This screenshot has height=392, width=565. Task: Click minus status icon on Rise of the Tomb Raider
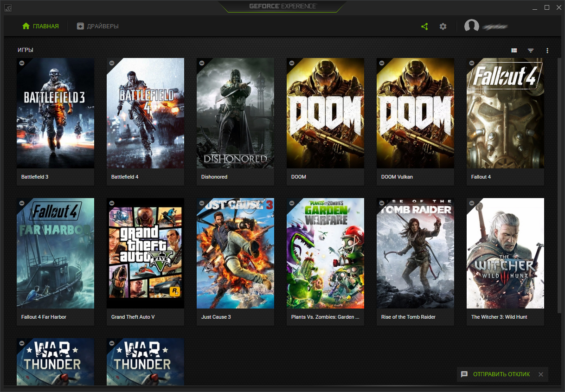[382, 203]
